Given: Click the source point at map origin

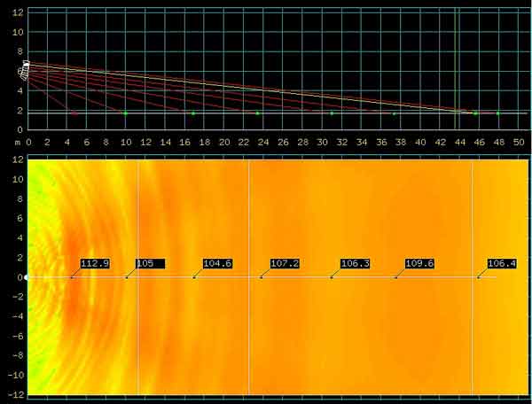Looking at the screenshot, I should coord(26,277).
